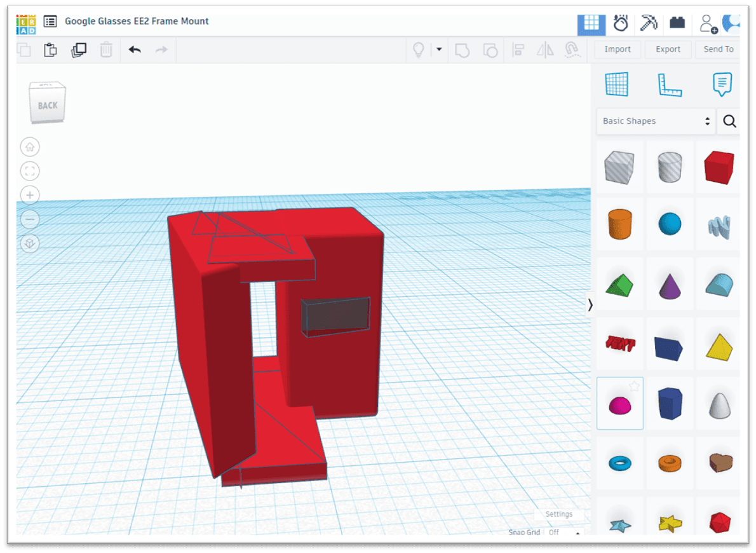Open the Blocks pickaxe mode
756x553 pixels.
point(649,23)
